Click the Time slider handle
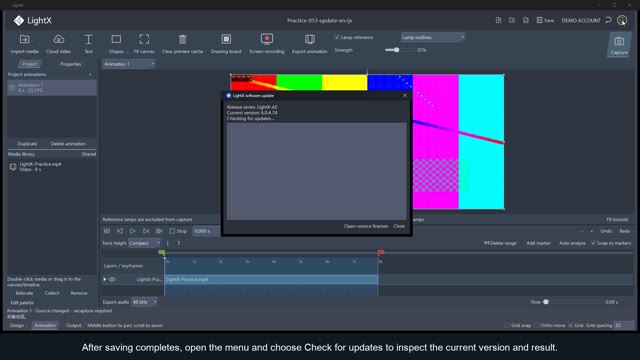640x360 pixels. pos(546,302)
